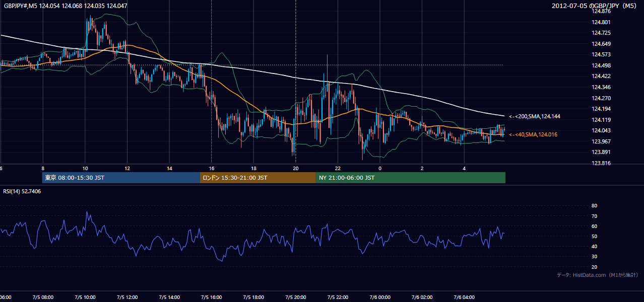Click the 7/5 14:00 date label
644x302 pixels.
click(x=169, y=297)
